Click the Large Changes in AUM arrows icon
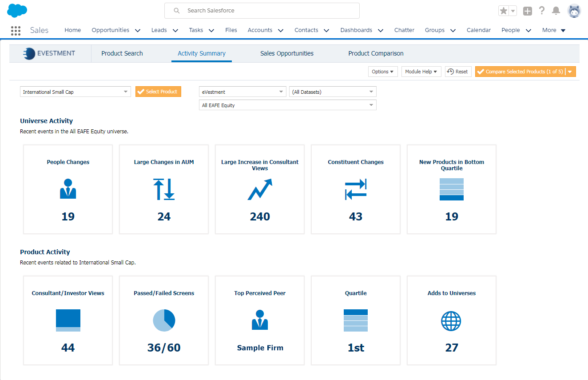588x380 pixels. click(163, 188)
